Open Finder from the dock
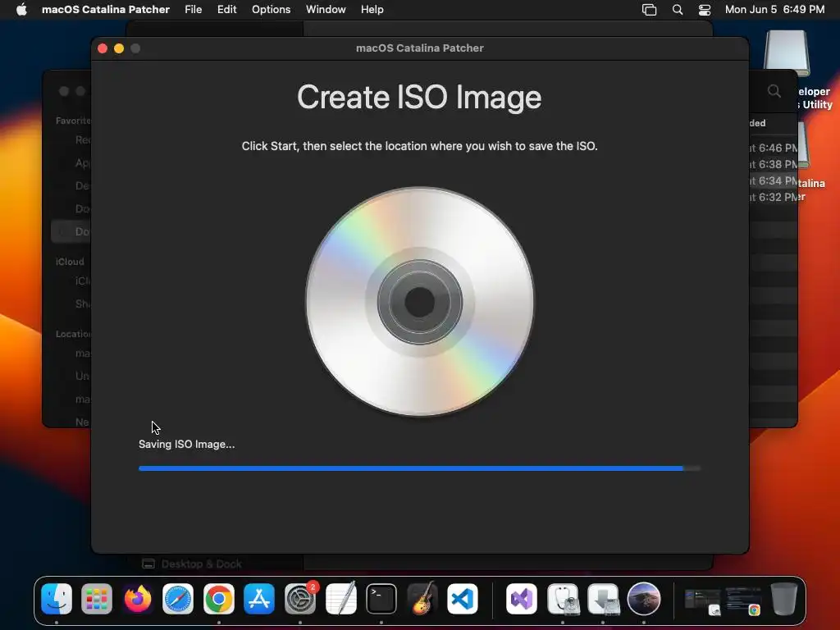Viewport: 840px width, 630px height. (x=57, y=598)
